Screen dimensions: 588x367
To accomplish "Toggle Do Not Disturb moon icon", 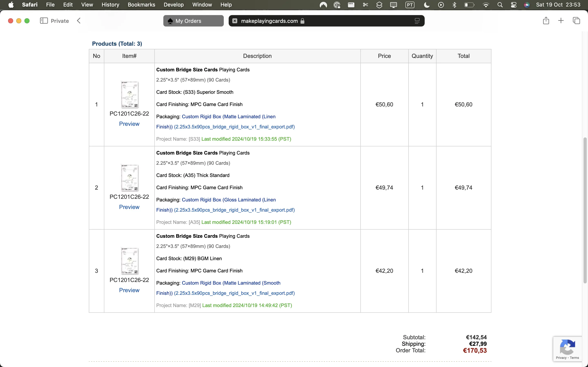I will point(427,5).
